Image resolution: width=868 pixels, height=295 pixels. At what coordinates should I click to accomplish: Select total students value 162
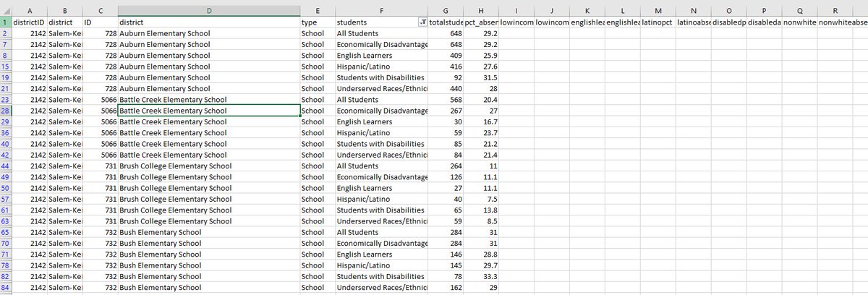pos(446,288)
